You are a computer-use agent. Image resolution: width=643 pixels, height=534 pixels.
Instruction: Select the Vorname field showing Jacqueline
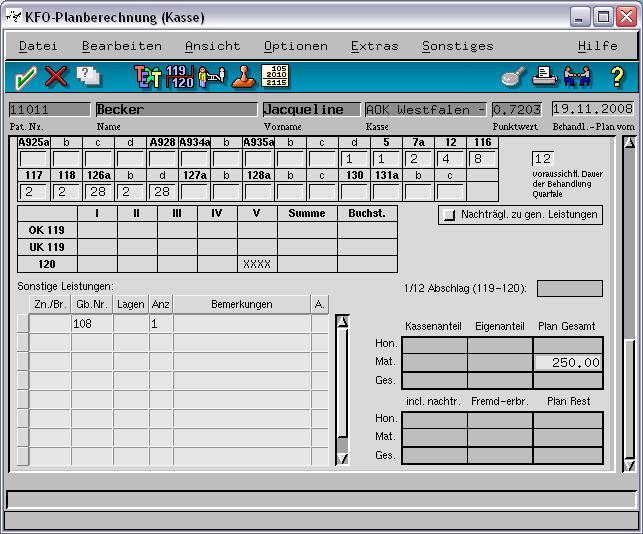click(x=312, y=110)
